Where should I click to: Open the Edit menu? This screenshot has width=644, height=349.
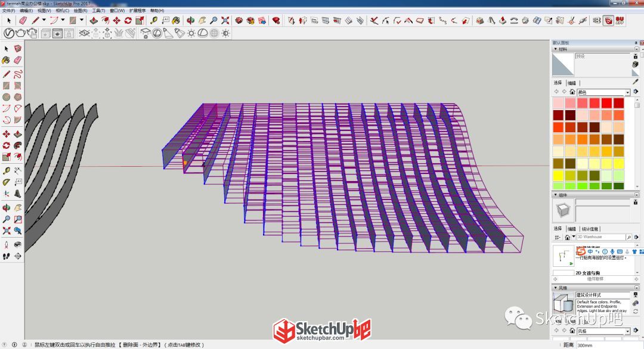(x=26, y=11)
